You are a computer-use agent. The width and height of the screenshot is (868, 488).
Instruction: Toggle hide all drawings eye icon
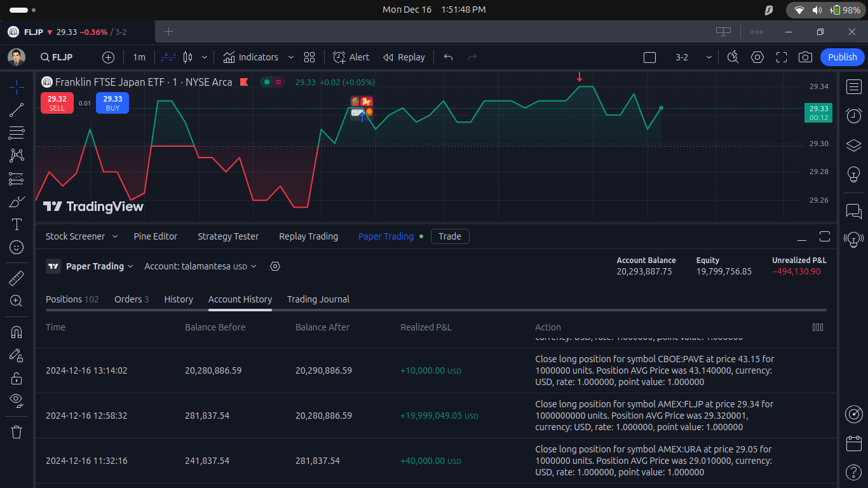(17, 400)
